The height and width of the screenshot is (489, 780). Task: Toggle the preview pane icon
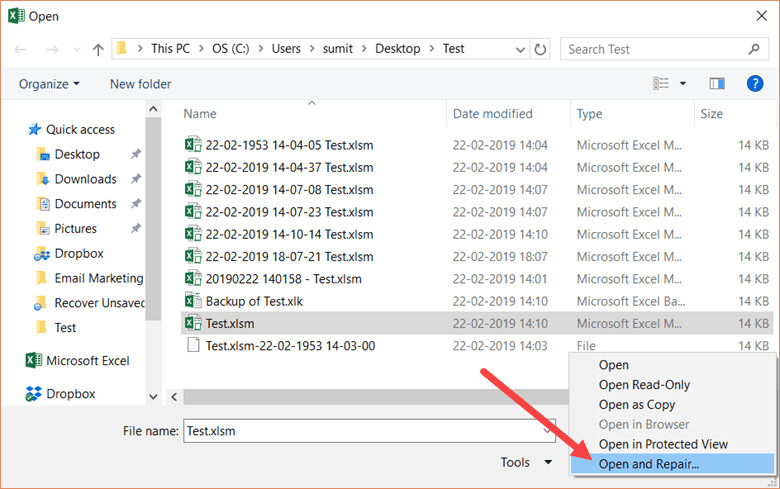tap(716, 84)
